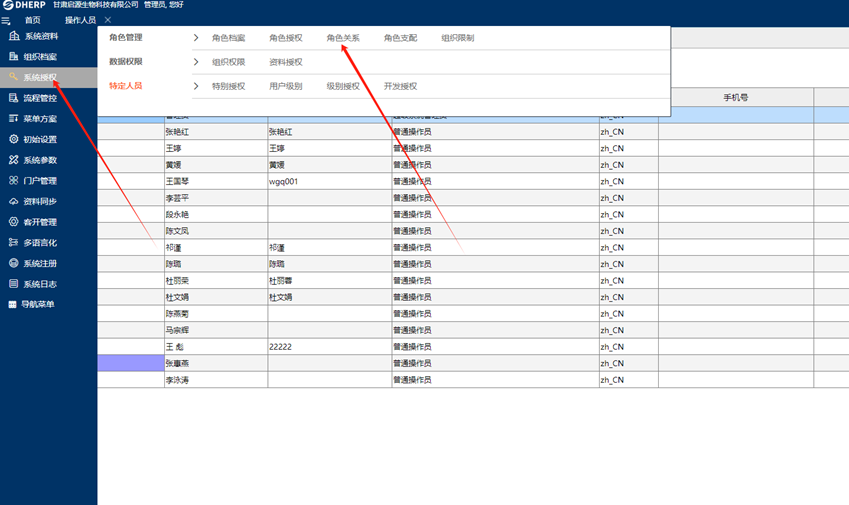Screen dimensions: 849x505
Task: Switch to the 操作人员 tab
Action: 80,20
